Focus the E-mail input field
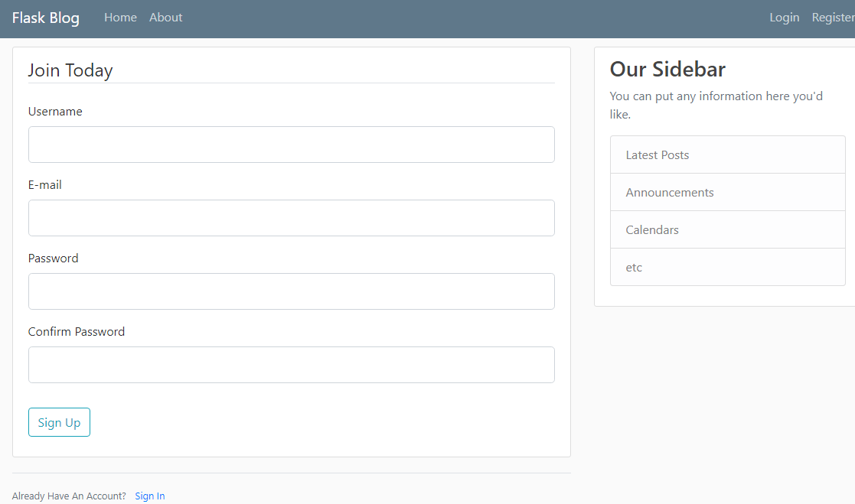The width and height of the screenshot is (855, 504). point(291,218)
